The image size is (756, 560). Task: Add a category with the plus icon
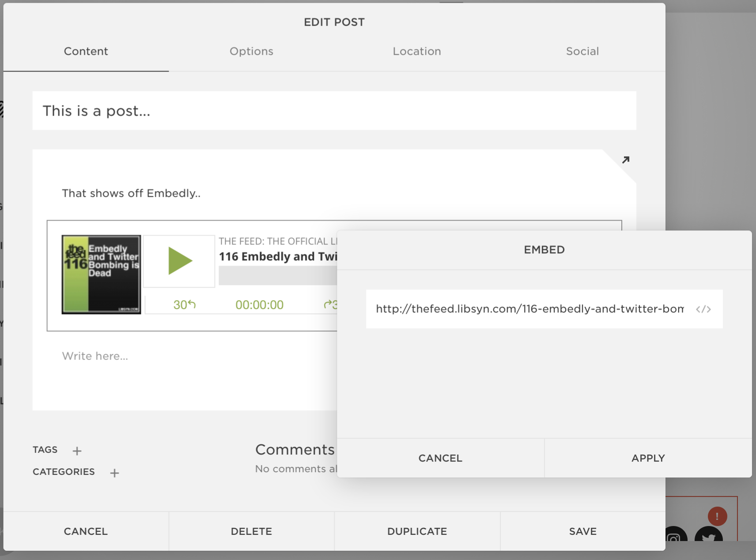tap(114, 473)
